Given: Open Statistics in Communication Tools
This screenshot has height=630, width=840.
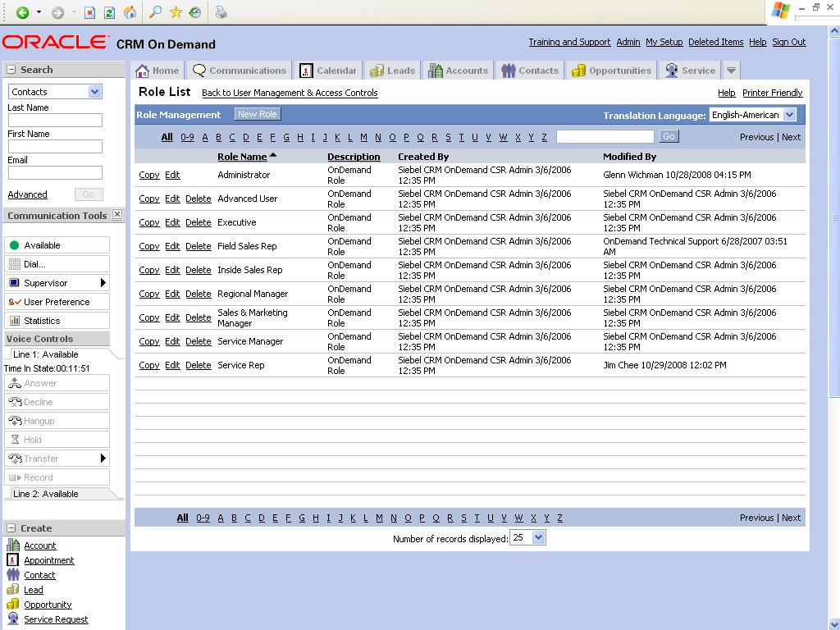Looking at the screenshot, I should click(57, 321).
